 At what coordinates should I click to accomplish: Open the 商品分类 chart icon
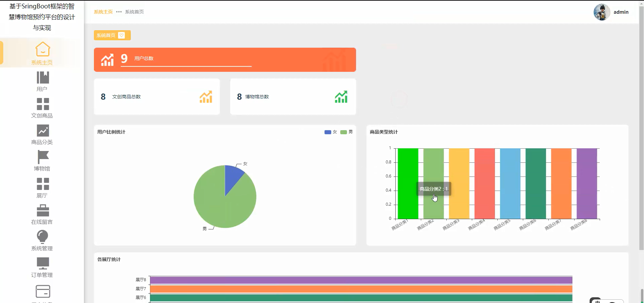coord(43,131)
